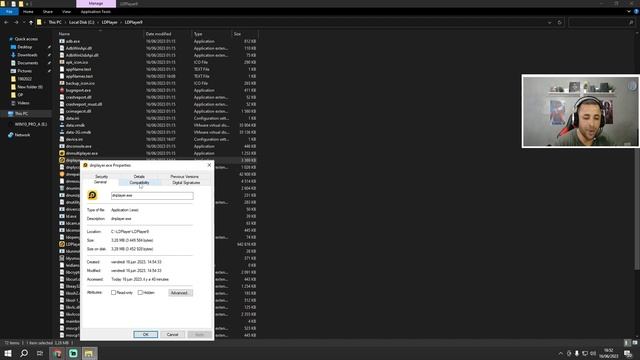Open the Details tab
This screenshot has height=360, width=640.
tap(139, 177)
